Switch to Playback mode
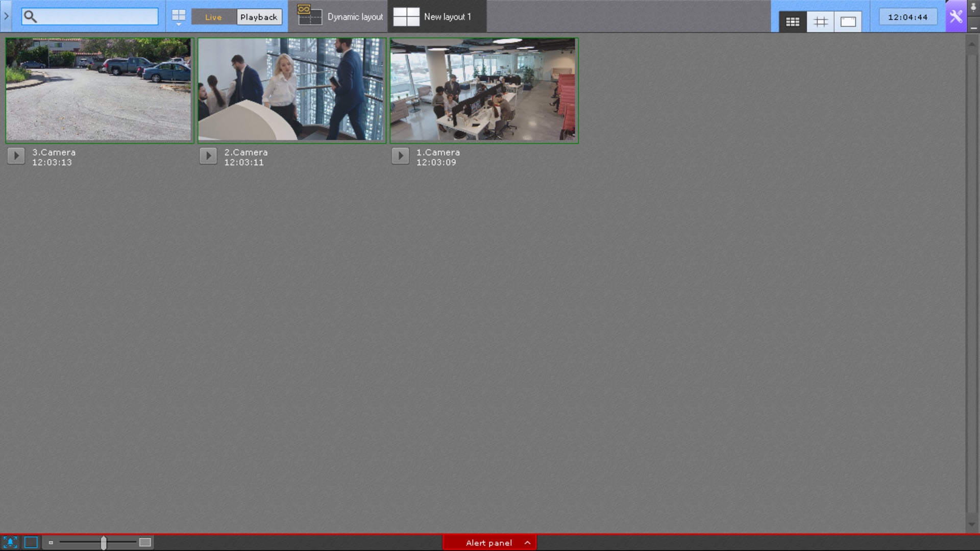 [x=259, y=17]
